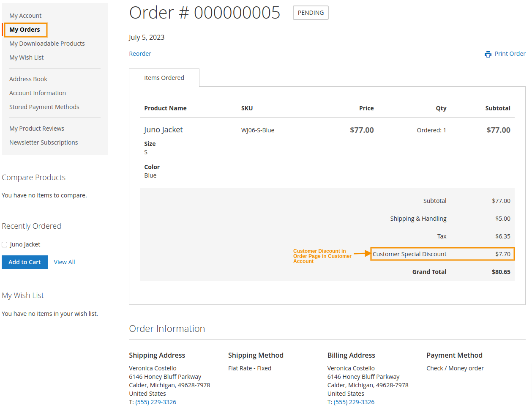Open My Downloadable Products
532x408 pixels.
(47, 43)
